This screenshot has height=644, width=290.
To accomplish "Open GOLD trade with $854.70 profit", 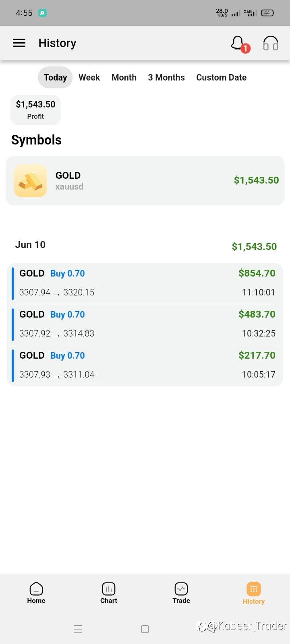I will click(145, 283).
